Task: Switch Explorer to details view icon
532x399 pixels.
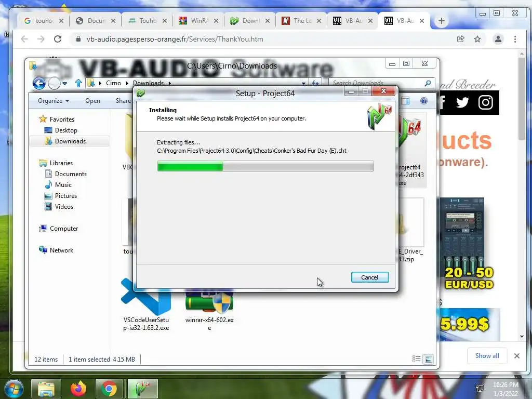Action: 416,359
